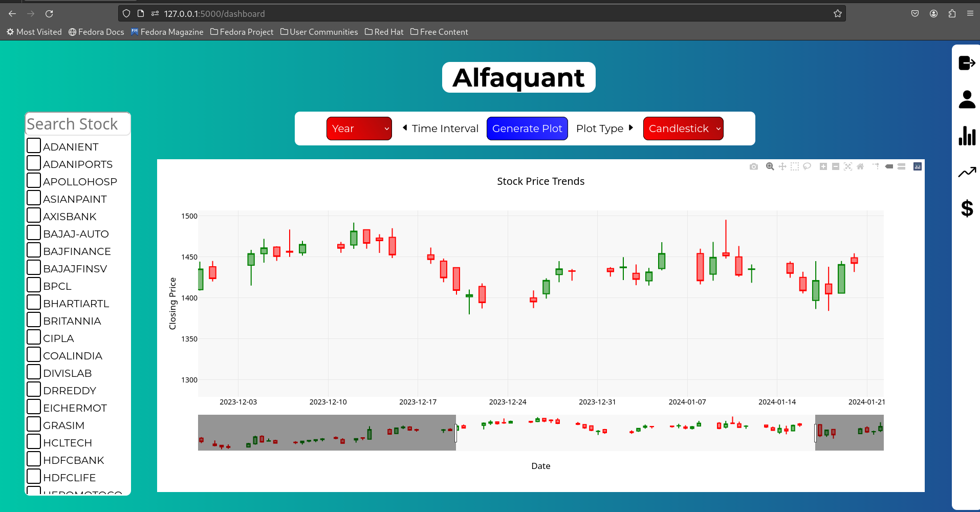Open the Firefox application menu icon
The image size is (980, 512).
(970, 14)
